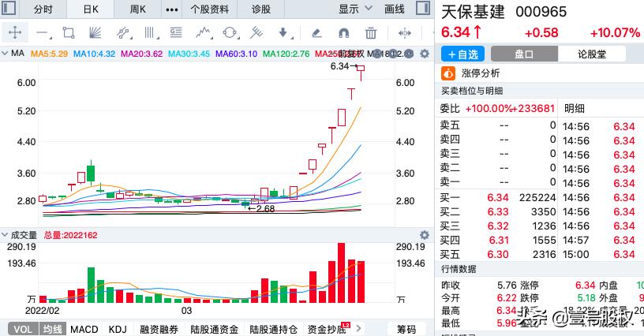Click the 资金抄底 L2 indicator

(328, 329)
